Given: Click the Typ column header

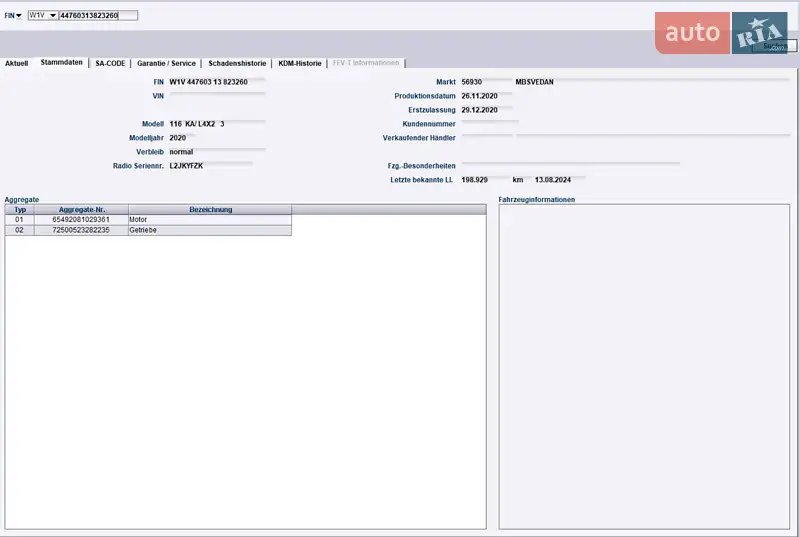Looking at the screenshot, I should click(x=20, y=209).
